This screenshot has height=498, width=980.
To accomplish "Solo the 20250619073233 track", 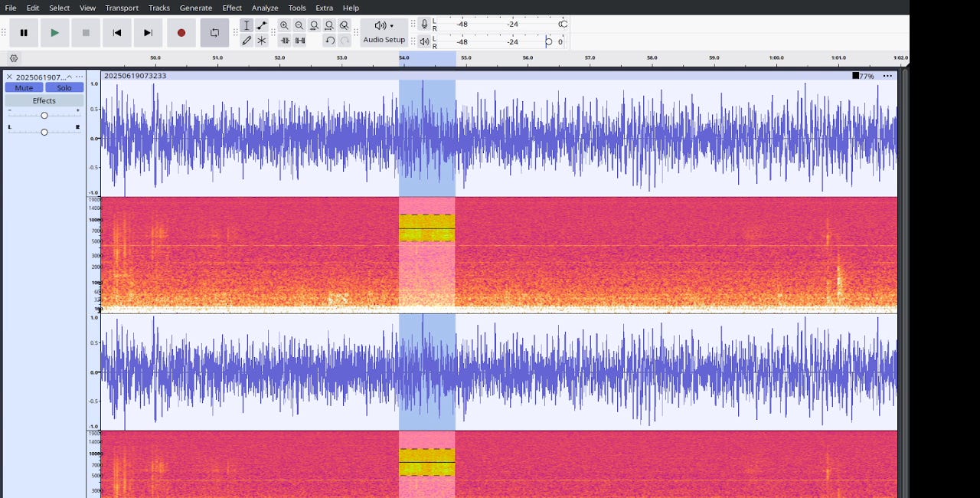I will pyautogui.click(x=64, y=87).
